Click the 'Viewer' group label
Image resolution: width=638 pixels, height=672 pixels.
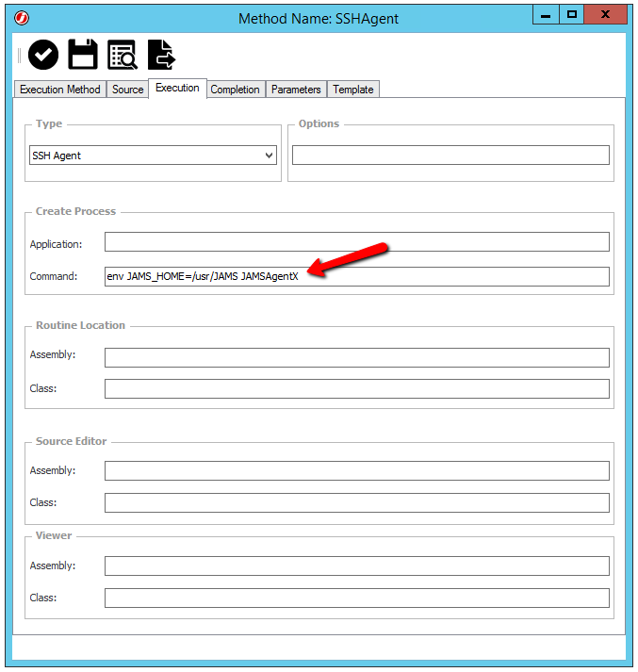pos(54,535)
